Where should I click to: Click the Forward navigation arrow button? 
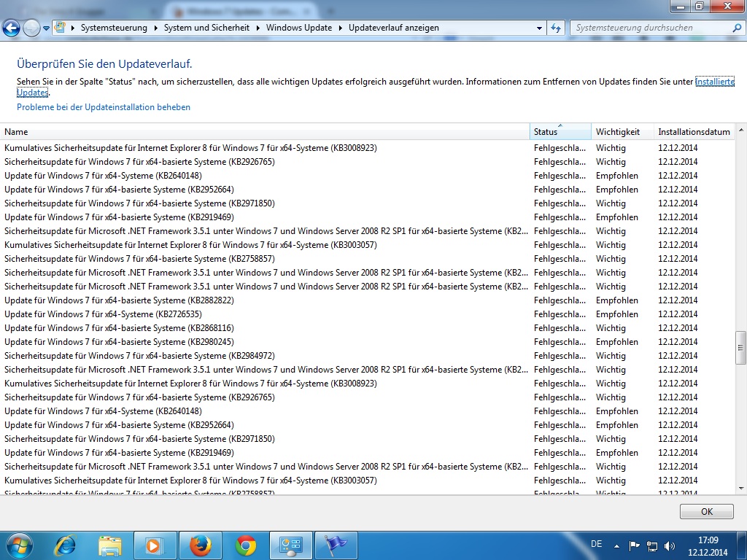(31, 28)
